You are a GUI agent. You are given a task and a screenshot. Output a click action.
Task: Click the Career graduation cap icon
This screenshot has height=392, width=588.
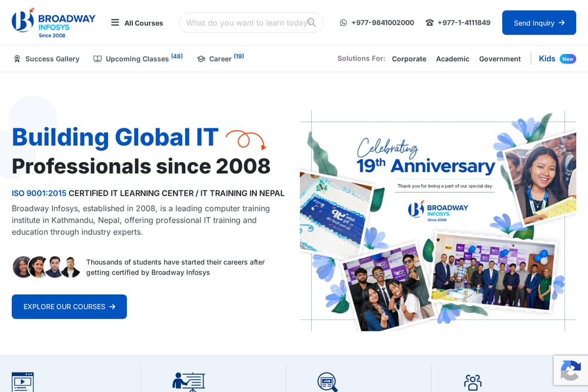(x=201, y=59)
